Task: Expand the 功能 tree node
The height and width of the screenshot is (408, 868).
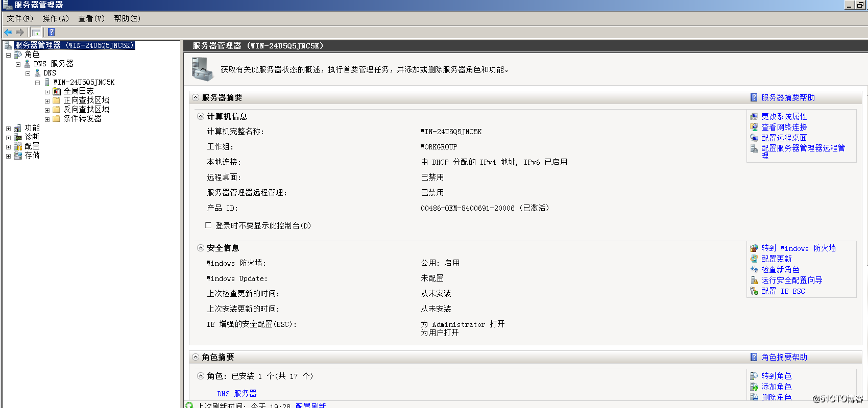Action: tap(8, 129)
